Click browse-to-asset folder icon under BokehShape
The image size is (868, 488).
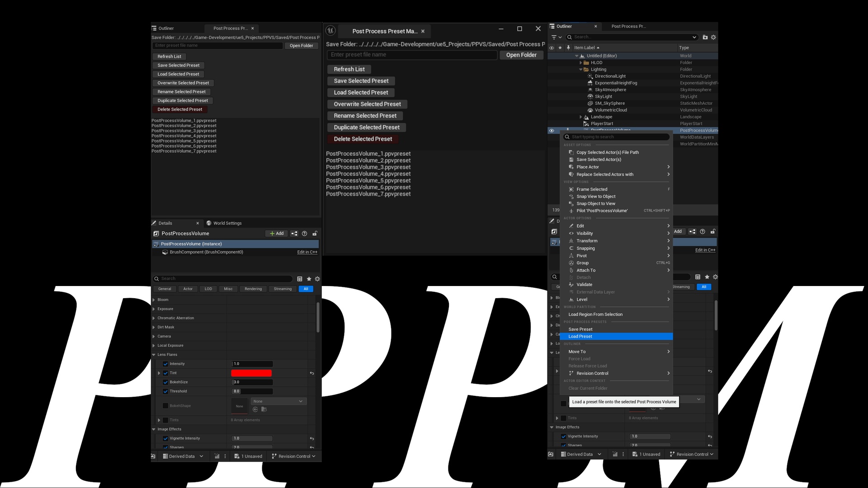[x=264, y=409]
